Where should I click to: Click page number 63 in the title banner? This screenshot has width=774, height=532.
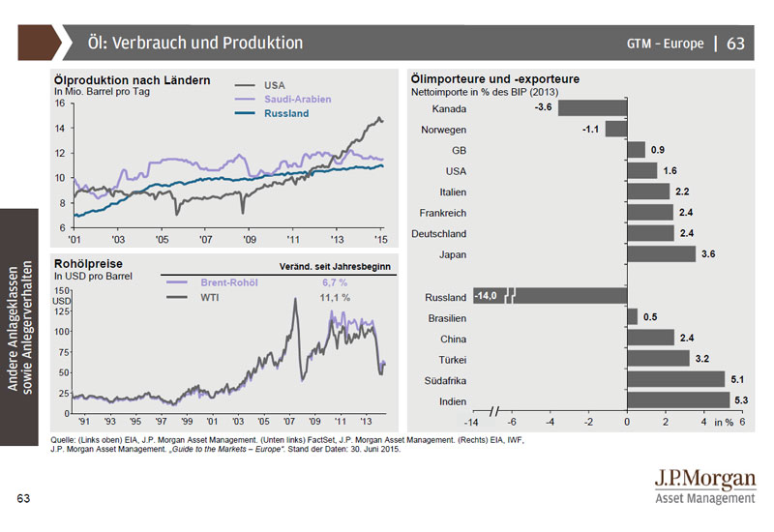[x=735, y=44]
